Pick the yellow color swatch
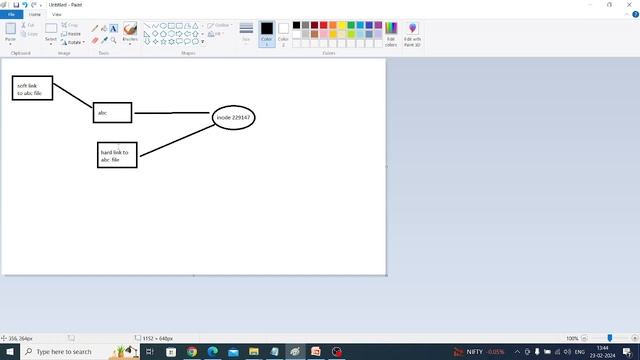Image resolution: width=640 pixels, height=360 pixels. (342, 25)
